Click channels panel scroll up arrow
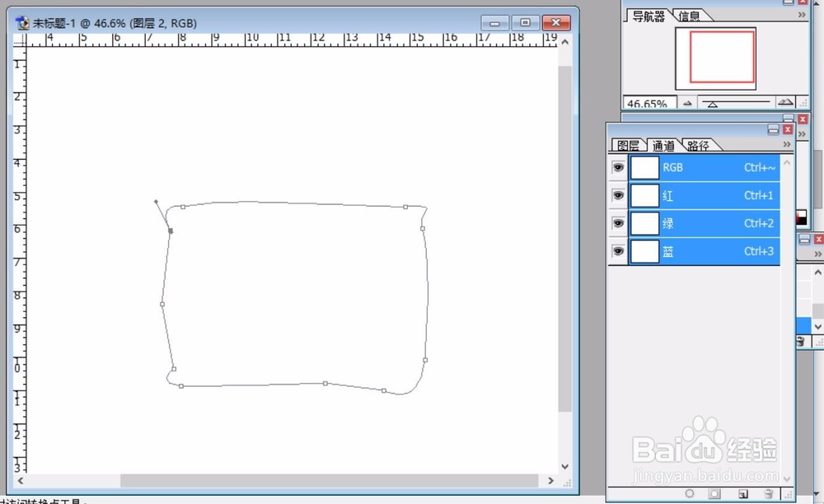The image size is (824, 504). 787,162
